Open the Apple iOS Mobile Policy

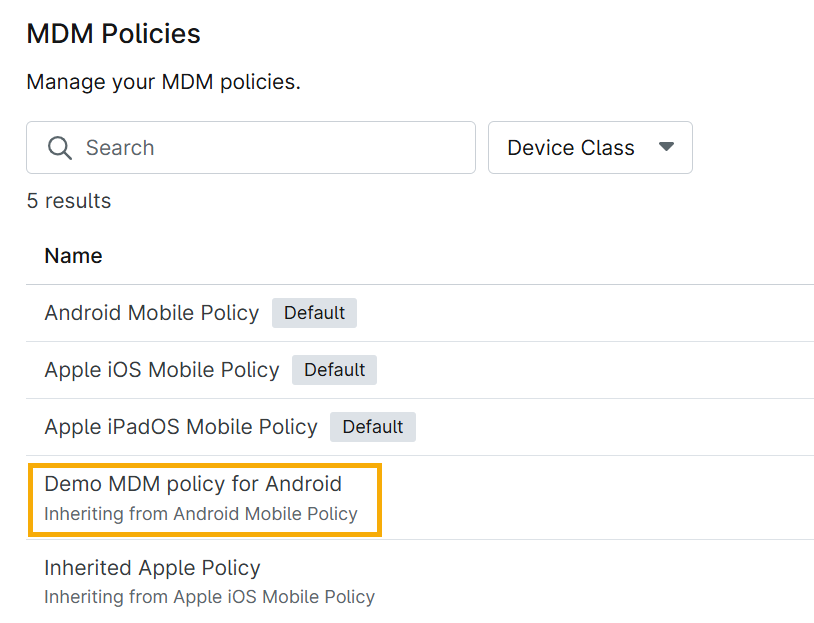[x=161, y=370]
